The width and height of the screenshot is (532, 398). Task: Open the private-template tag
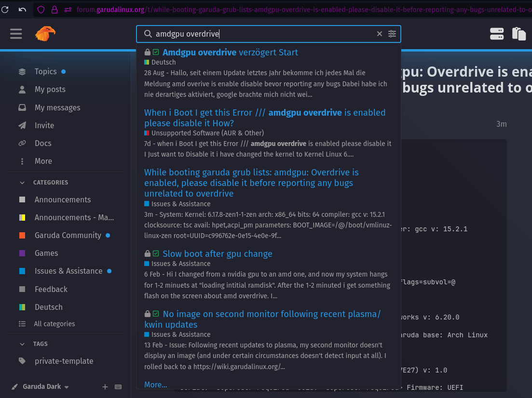[x=64, y=361]
